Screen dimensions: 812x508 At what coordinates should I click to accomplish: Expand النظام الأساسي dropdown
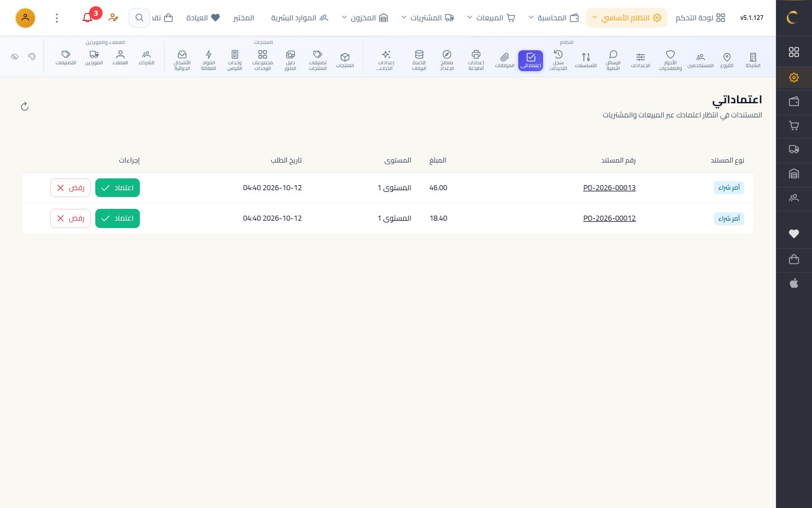pyautogui.click(x=626, y=17)
